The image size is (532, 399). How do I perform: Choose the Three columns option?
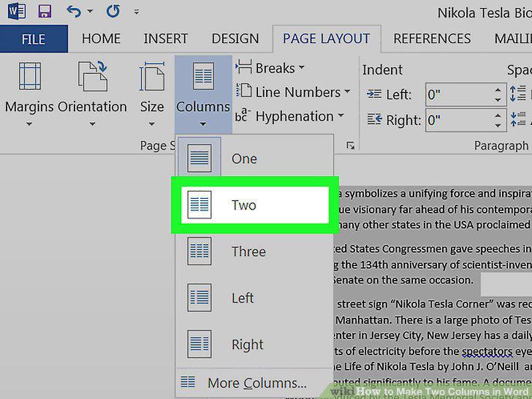coord(255,251)
